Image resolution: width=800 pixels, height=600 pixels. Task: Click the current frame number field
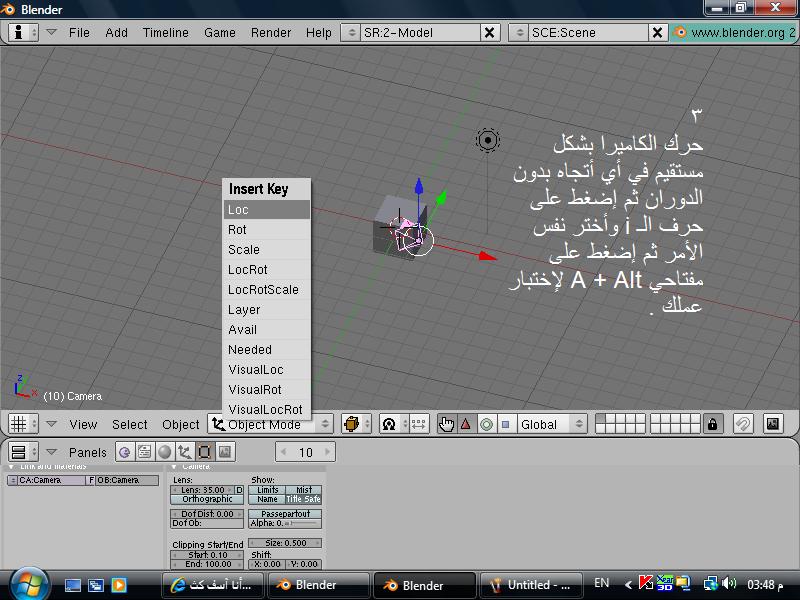tap(306, 452)
